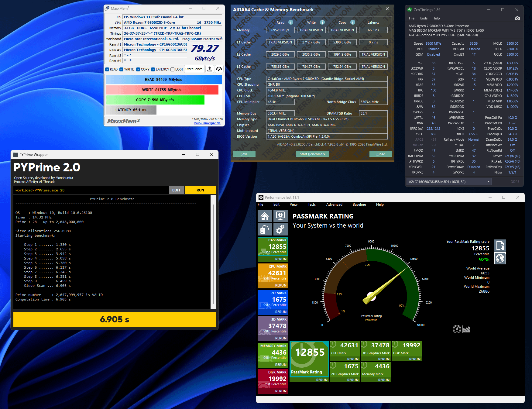Click the Start Benchmark button in AIDA64

(312, 154)
